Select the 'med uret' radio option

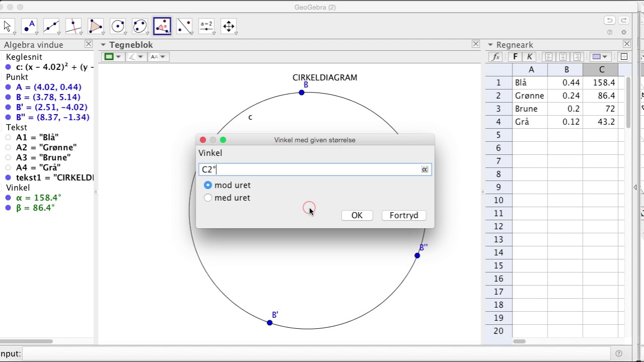click(208, 198)
